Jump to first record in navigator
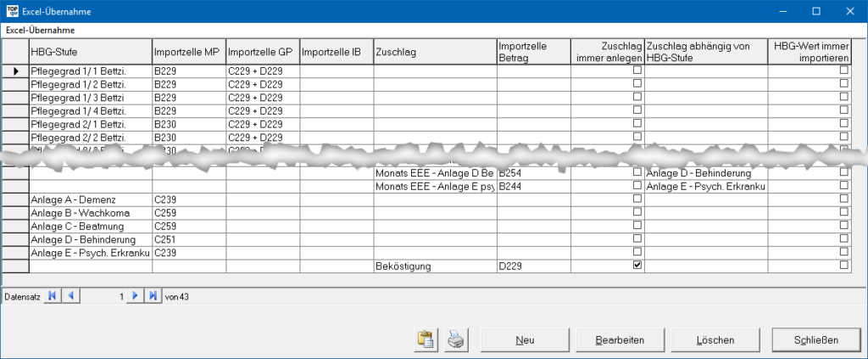This screenshot has height=359, width=868. pos(53,296)
